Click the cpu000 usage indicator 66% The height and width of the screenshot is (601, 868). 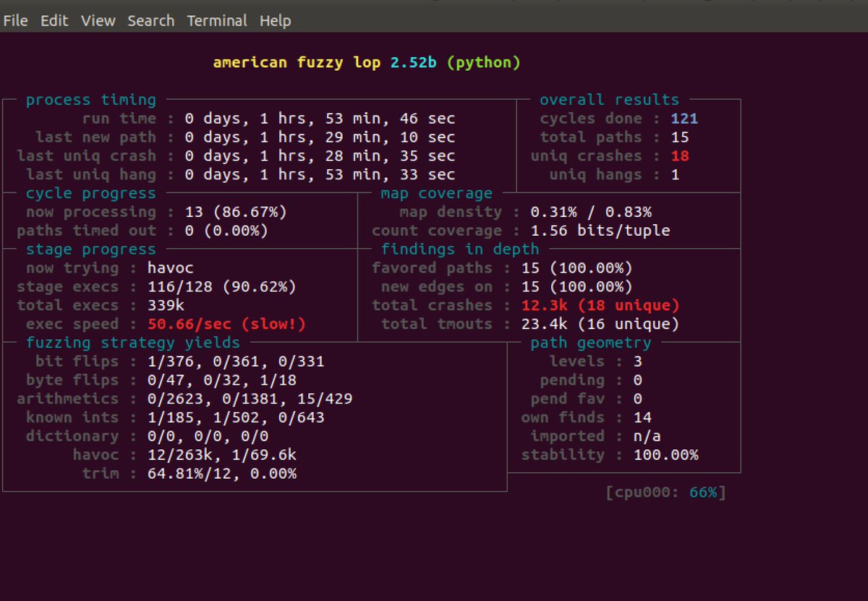click(703, 493)
